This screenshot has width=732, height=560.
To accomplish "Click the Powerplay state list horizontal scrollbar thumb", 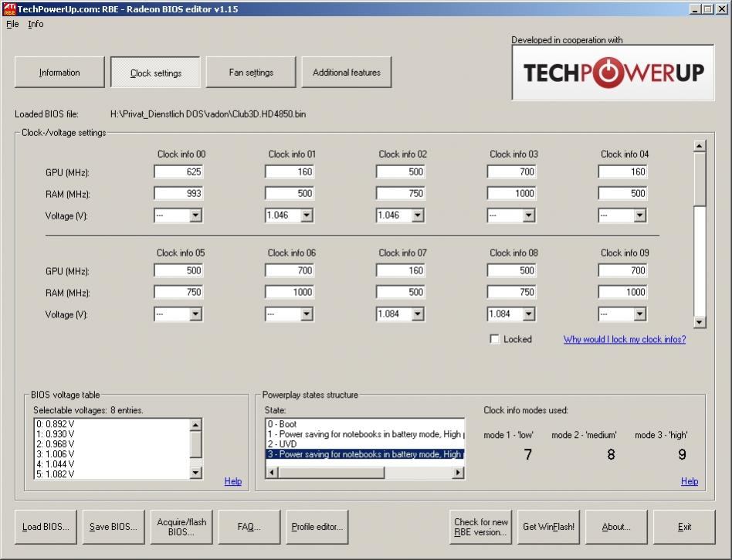I will pos(331,473).
